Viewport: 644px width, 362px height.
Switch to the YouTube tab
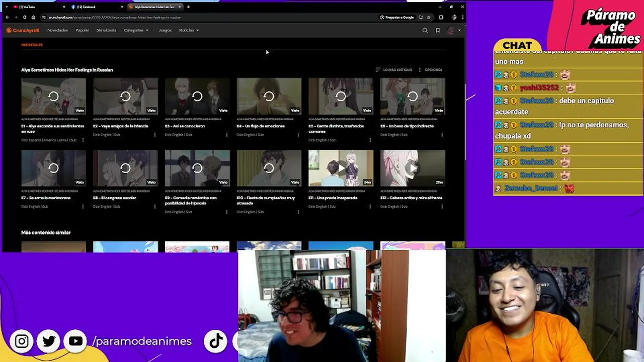pyautogui.click(x=38, y=7)
